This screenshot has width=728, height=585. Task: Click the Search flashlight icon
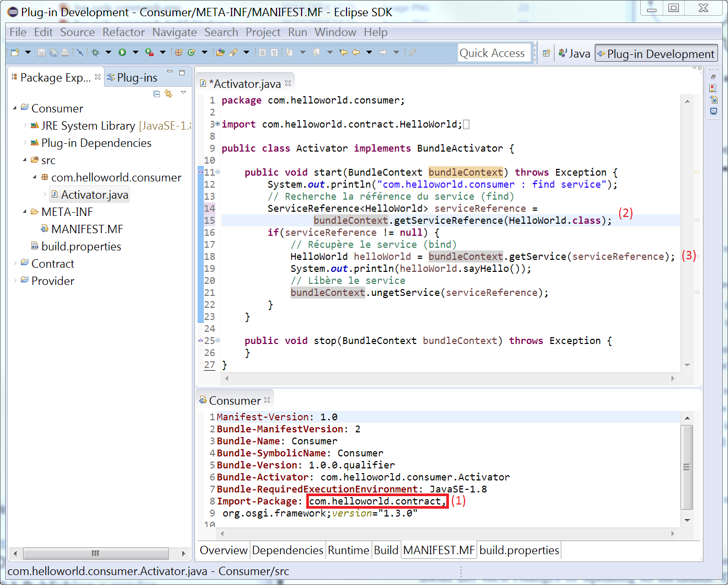(233, 52)
